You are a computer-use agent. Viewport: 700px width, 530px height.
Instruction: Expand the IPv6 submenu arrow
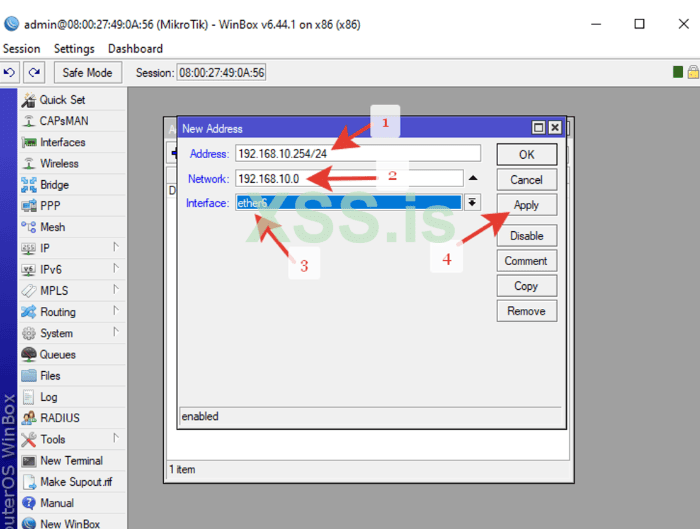(116, 268)
